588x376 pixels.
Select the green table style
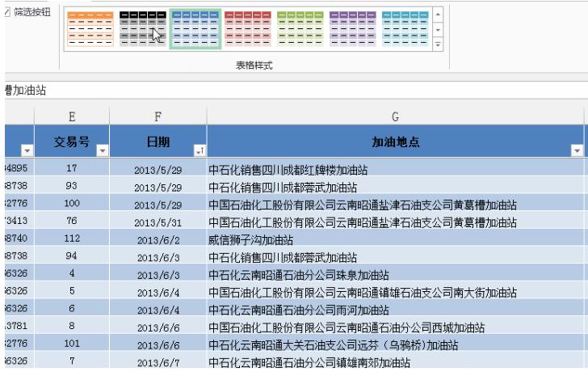coord(300,27)
